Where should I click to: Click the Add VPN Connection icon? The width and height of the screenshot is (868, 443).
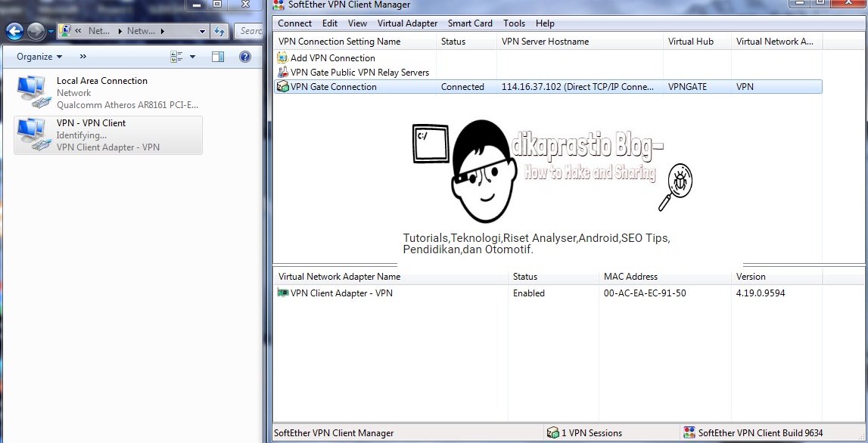click(283, 57)
